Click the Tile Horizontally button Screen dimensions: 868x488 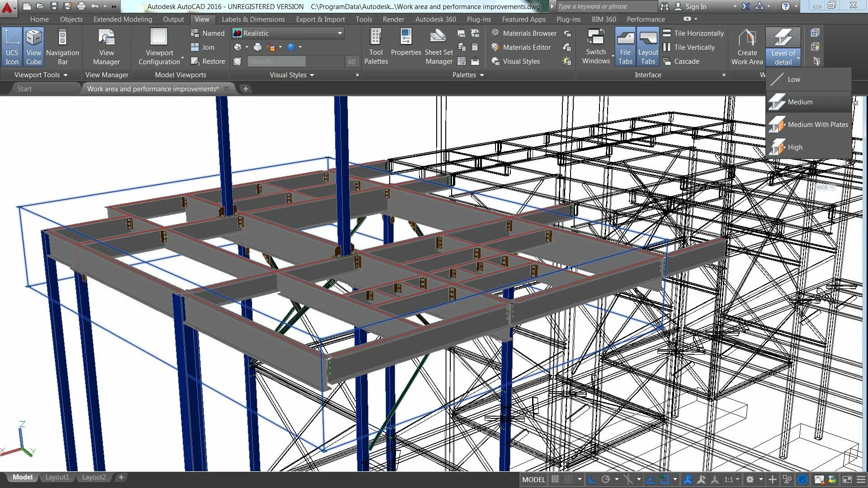point(693,33)
